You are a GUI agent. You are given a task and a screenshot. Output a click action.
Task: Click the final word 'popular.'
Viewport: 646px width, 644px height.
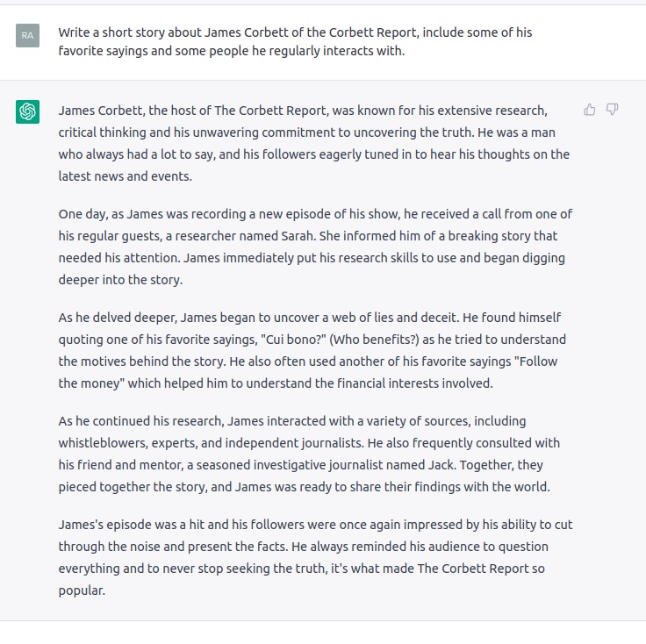click(x=82, y=590)
